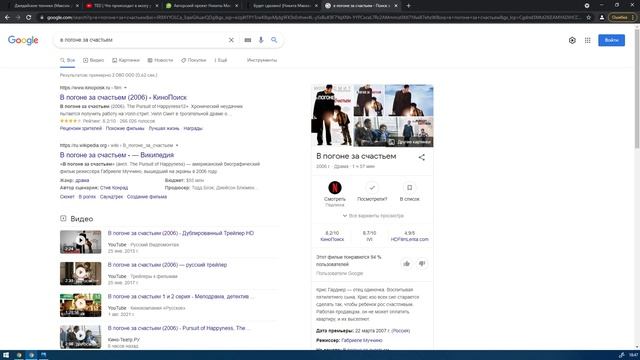Open 'В погоне за счастьем (2006) - КиноПоиск' result
Image resolution: width=640 pixels, height=360 pixels.
[123, 97]
